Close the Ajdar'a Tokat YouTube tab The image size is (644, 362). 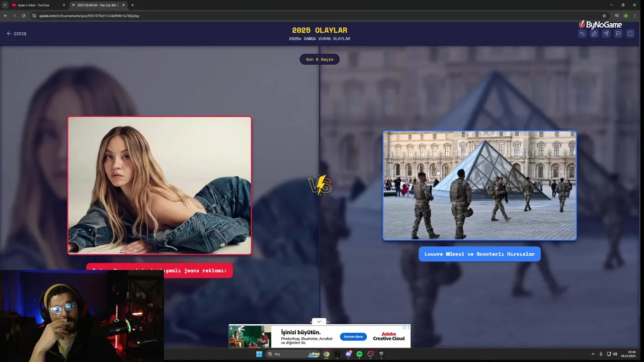click(64, 5)
